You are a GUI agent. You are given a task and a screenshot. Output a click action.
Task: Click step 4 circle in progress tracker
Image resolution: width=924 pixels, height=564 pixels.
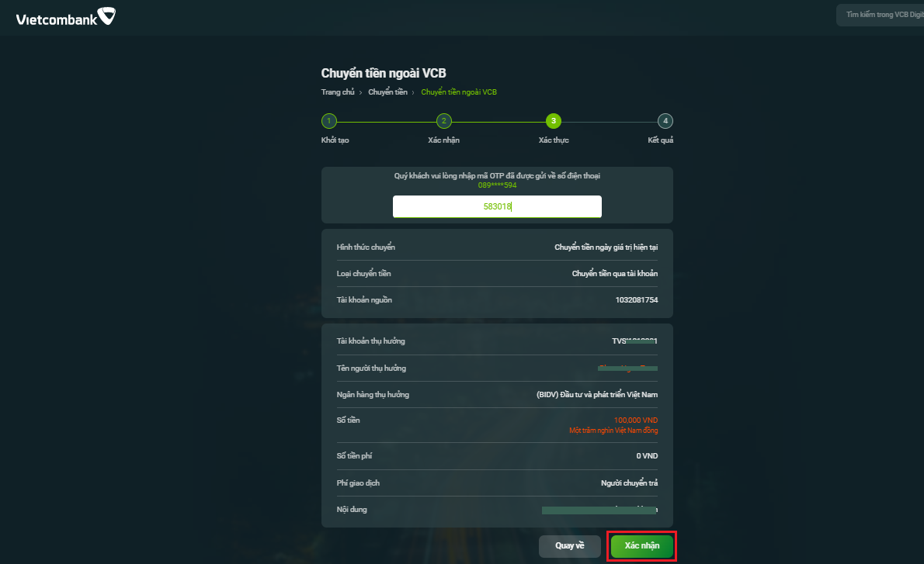(x=665, y=121)
